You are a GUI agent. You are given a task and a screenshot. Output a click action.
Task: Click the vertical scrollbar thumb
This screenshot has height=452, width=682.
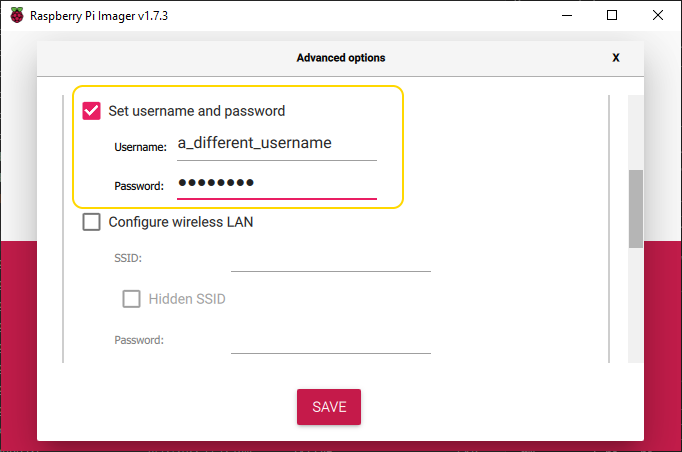(x=635, y=208)
